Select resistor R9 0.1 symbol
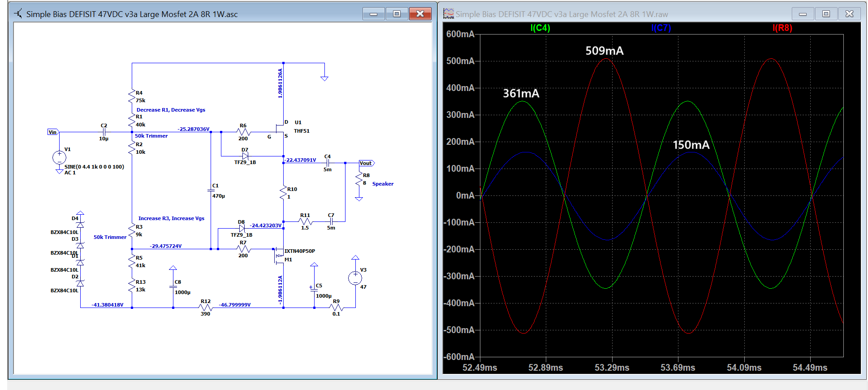868x390 pixels. coord(336,308)
